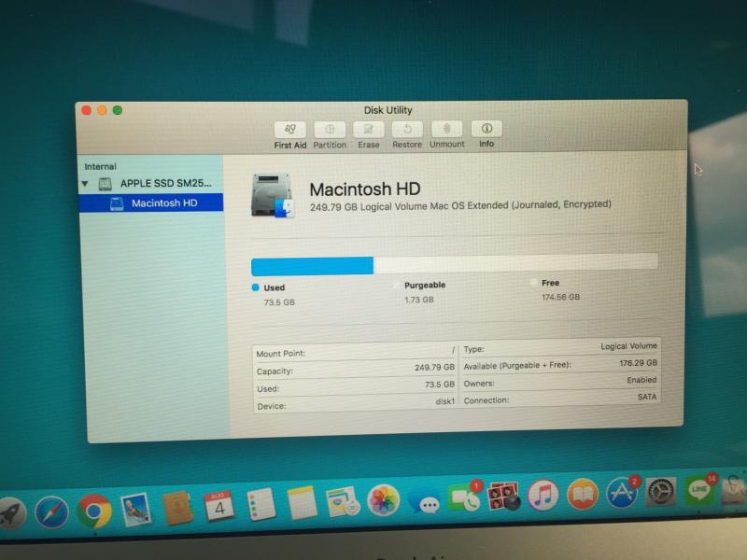This screenshot has height=560, width=747.
Task: Minimize the Disk Utility window
Action: (x=102, y=110)
